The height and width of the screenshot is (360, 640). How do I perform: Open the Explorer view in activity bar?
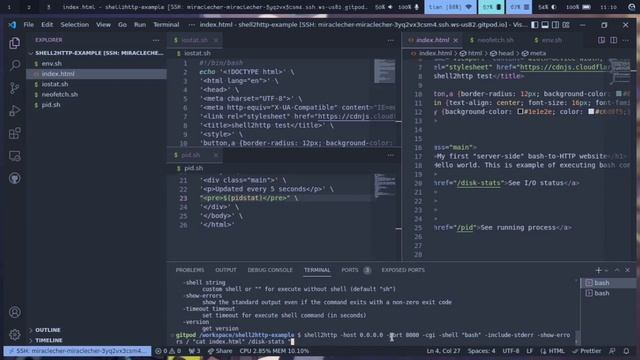click(15, 43)
